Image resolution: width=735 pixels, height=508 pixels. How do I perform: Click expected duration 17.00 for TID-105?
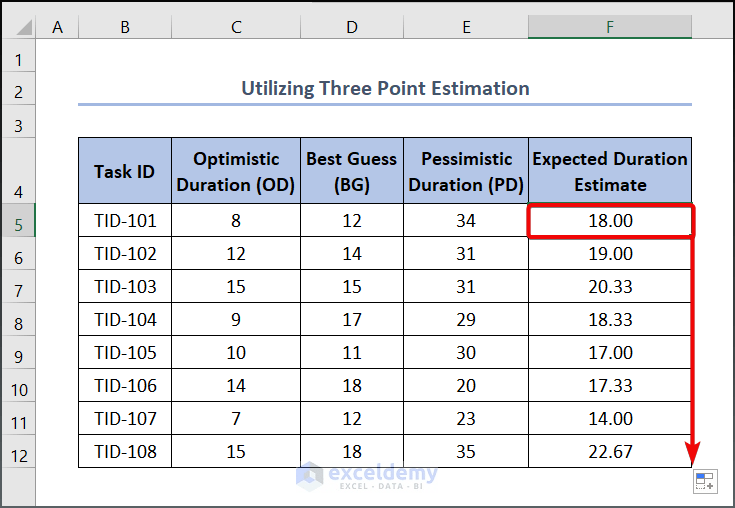tap(610, 352)
